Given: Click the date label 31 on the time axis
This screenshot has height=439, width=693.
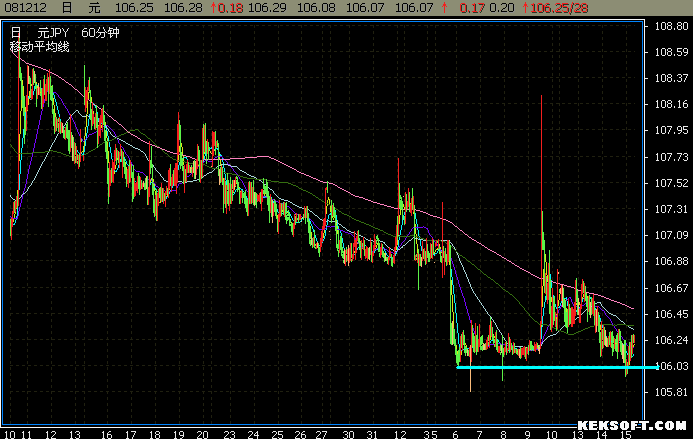Looking at the screenshot, I should pos(372,434).
